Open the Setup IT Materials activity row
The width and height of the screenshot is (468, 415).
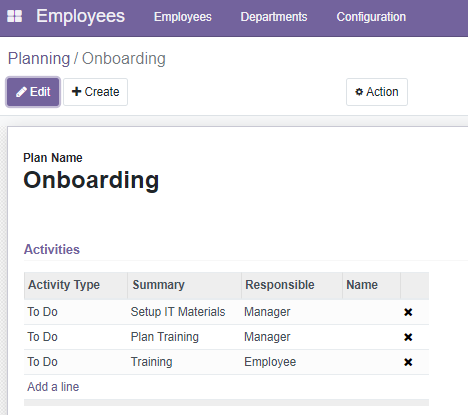[226, 312]
